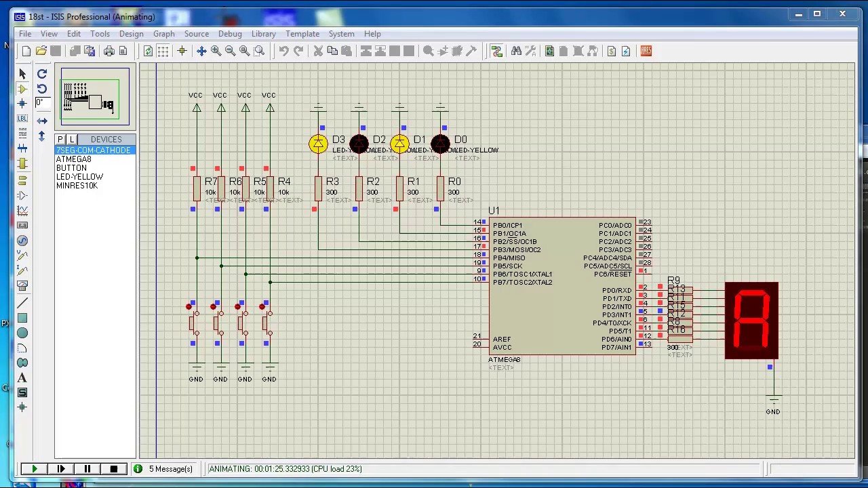Rotate clockwise with the rotation arrow

tap(42, 74)
